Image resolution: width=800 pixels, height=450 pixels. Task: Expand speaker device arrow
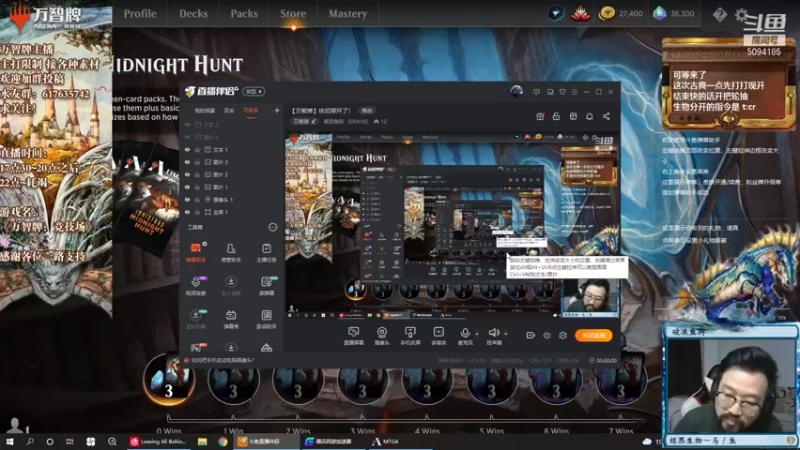(x=506, y=334)
